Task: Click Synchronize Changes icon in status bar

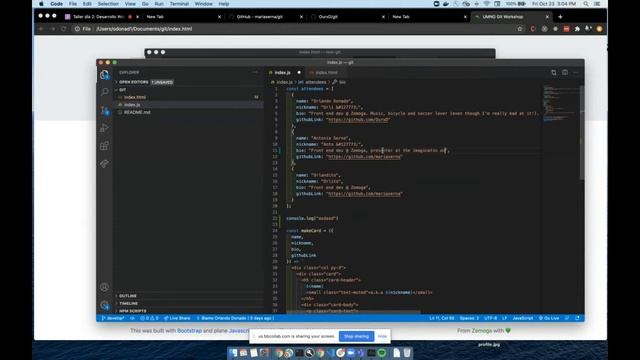Action: (132, 318)
